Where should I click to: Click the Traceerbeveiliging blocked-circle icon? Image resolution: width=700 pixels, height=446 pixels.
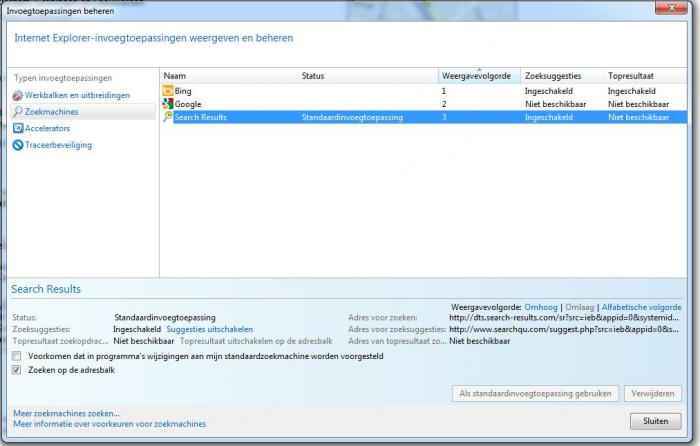pos(17,145)
